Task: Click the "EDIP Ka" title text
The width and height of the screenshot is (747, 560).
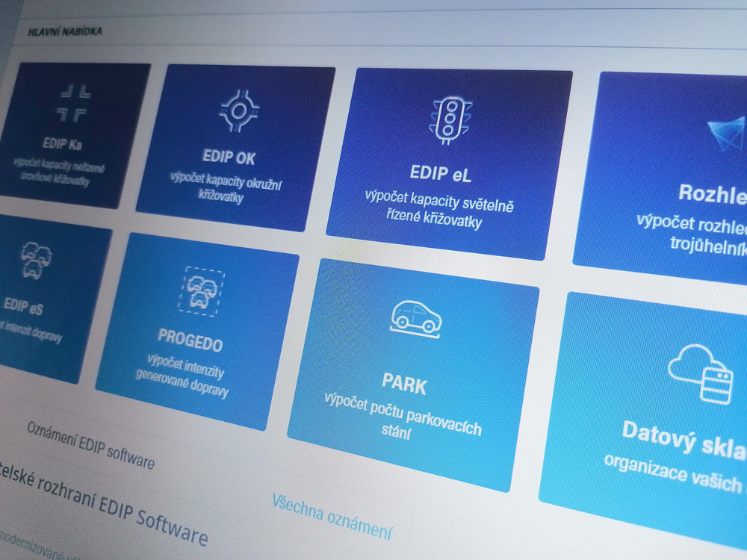Action: coord(63,143)
